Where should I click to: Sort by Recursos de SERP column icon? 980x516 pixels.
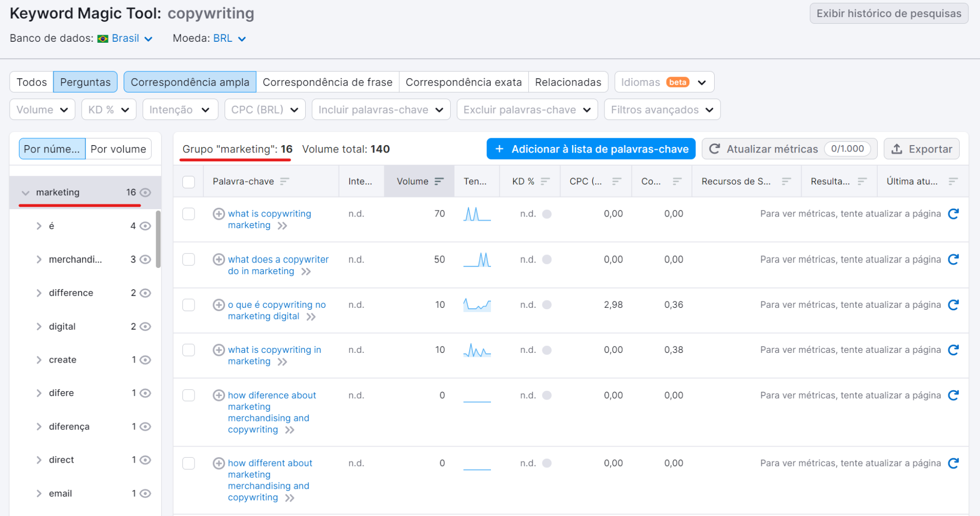786,181
